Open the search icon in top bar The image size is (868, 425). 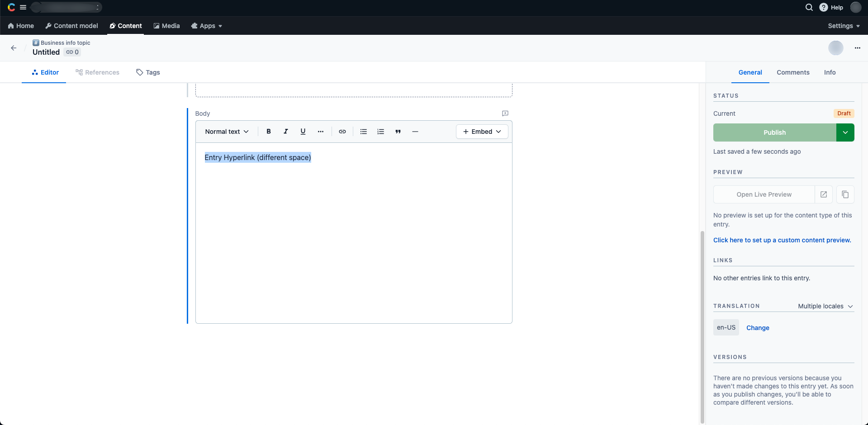coord(809,7)
